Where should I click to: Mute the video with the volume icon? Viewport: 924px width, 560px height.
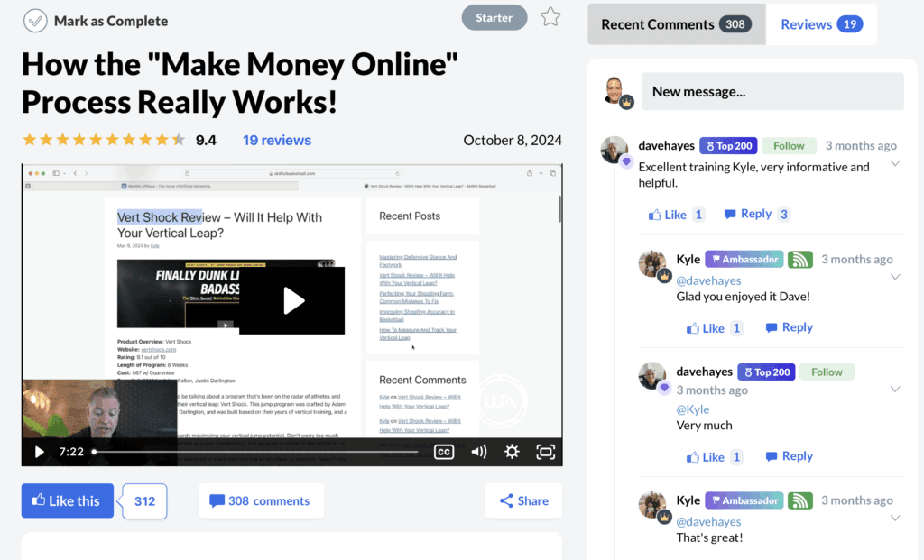click(x=478, y=452)
